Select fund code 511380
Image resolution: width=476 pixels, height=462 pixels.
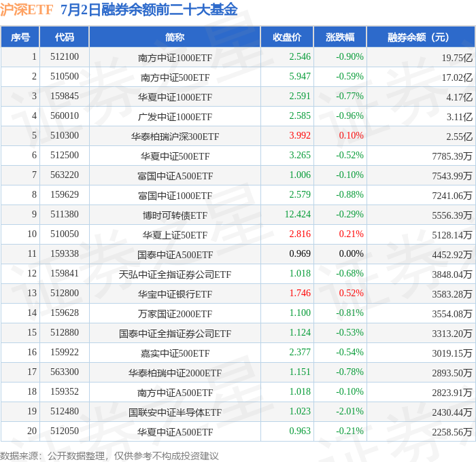point(65,215)
